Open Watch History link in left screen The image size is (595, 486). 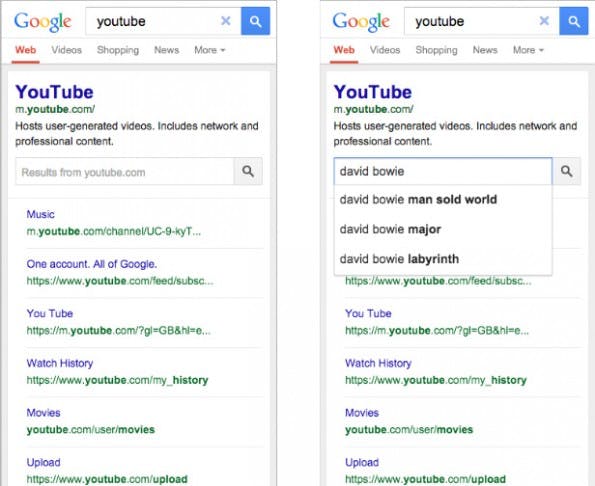[x=60, y=363]
